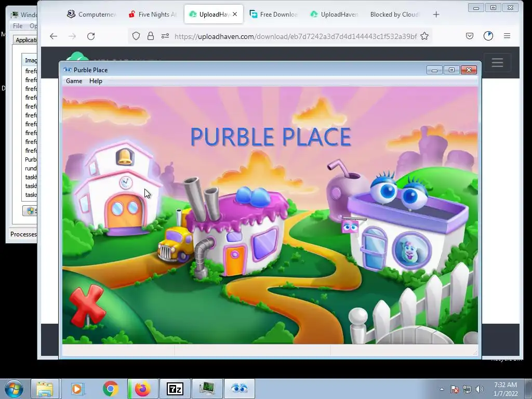Select the Purb process row in Task Manager

31,159
